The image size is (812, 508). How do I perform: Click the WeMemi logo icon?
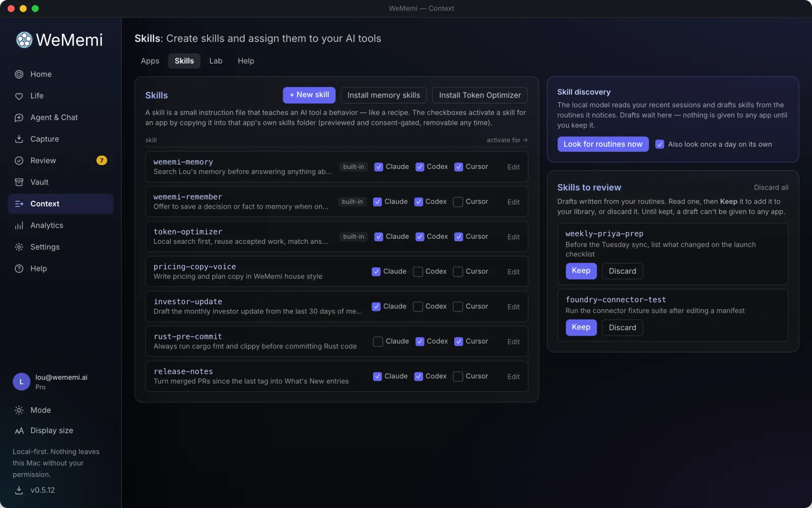(x=24, y=40)
